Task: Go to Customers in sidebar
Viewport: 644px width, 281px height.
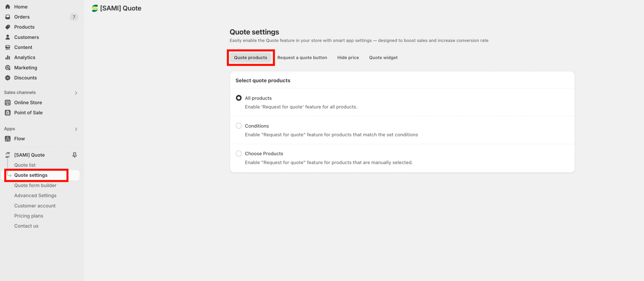Action: pos(26,37)
